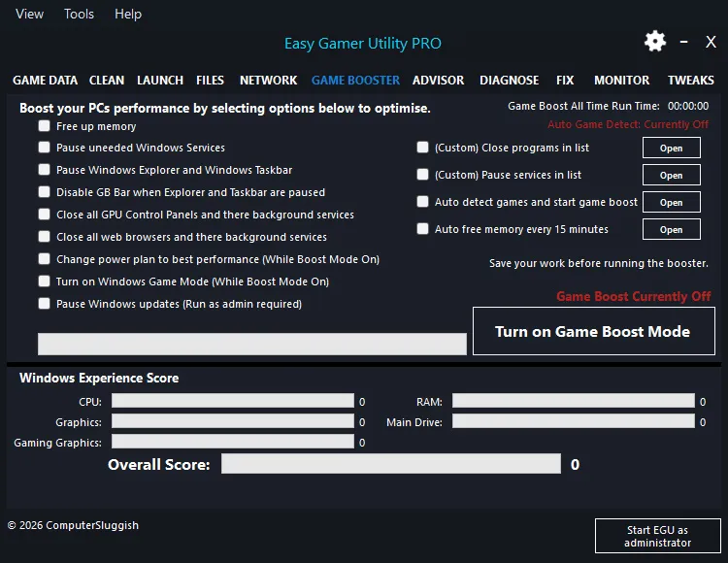The height and width of the screenshot is (563, 728).
Task: Check Pause Windows updates option
Action: coord(44,304)
